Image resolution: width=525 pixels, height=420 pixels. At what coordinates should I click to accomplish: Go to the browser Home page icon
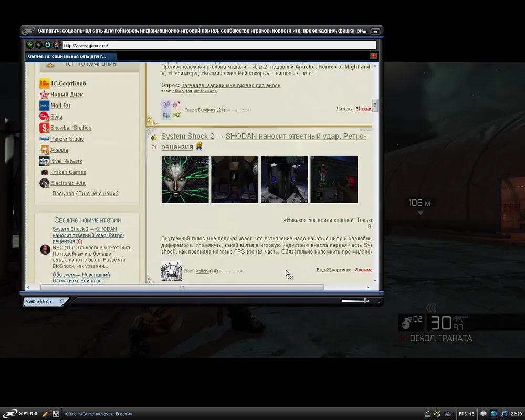(x=57, y=45)
